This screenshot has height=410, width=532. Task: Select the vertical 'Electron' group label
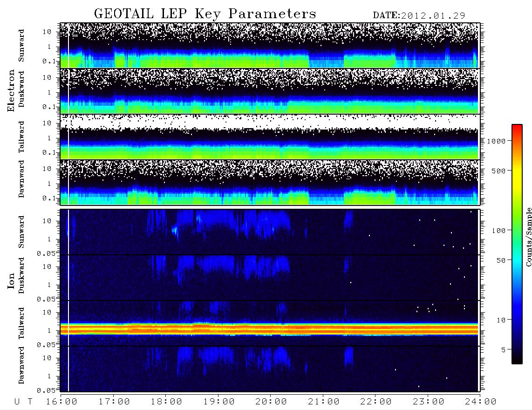(11, 91)
